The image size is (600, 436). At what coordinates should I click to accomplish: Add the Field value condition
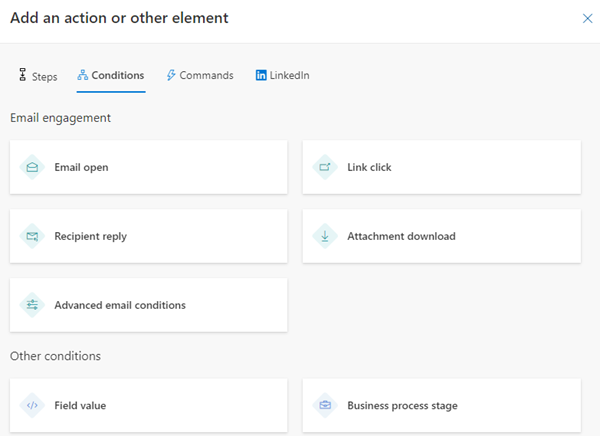[148, 405]
